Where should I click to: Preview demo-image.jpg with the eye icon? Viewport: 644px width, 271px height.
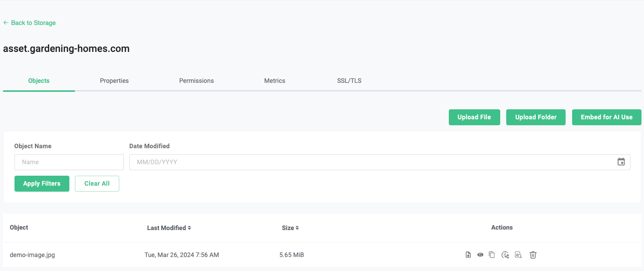480,255
